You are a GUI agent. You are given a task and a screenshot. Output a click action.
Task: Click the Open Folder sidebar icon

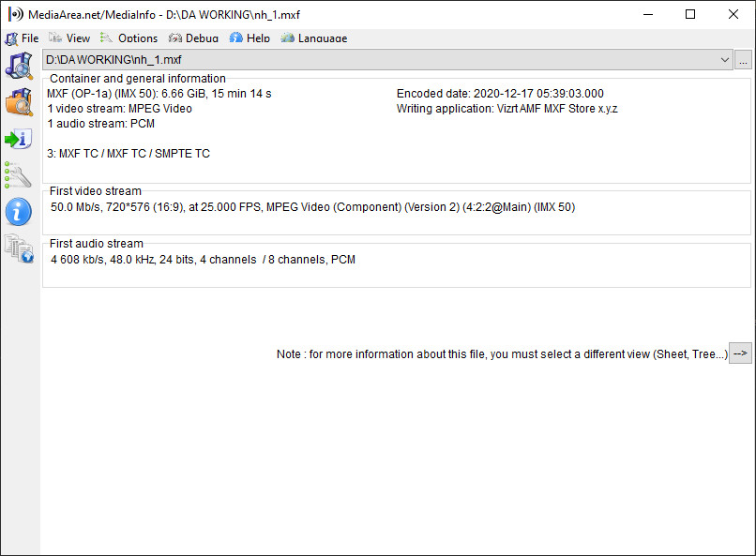pyautogui.click(x=20, y=102)
